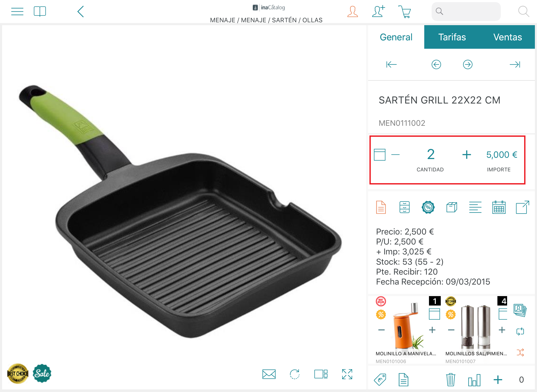Add one MOLINILLOS SAL/PIMIEN item

point(502,330)
